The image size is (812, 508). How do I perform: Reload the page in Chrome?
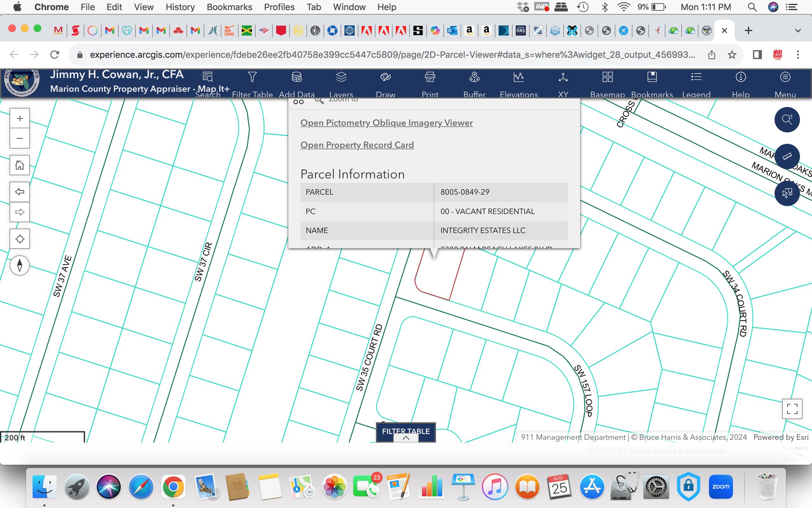(55, 54)
